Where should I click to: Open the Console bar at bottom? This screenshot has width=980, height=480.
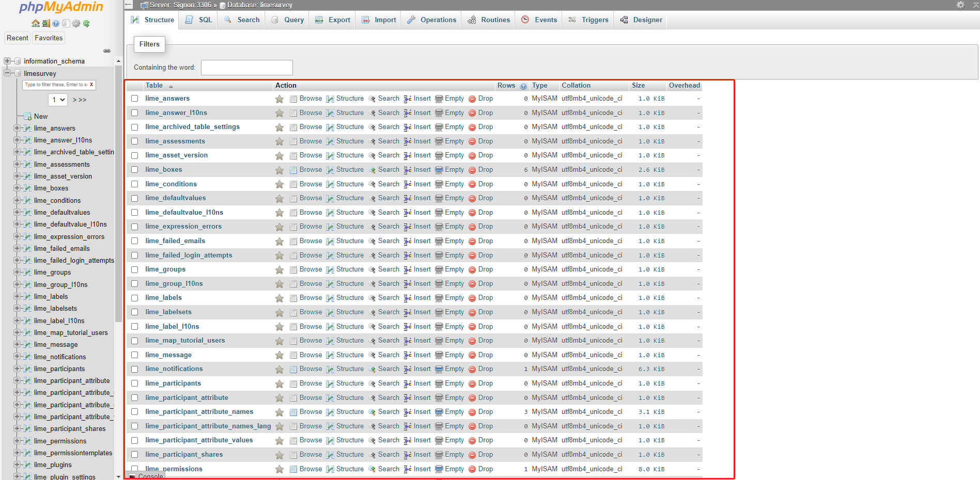(x=146, y=476)
